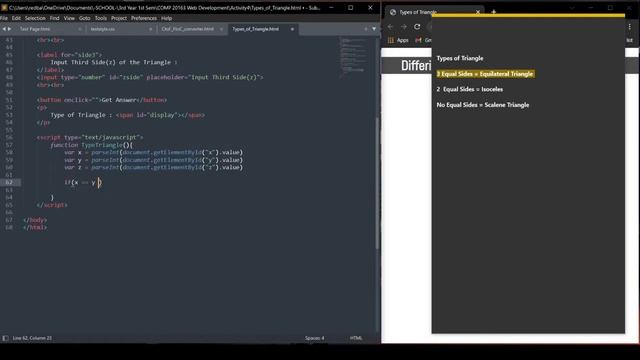The height and width of the screenshot is (360, 640).
Task: Click the browser forward arrow
Action: coord(404,27)
